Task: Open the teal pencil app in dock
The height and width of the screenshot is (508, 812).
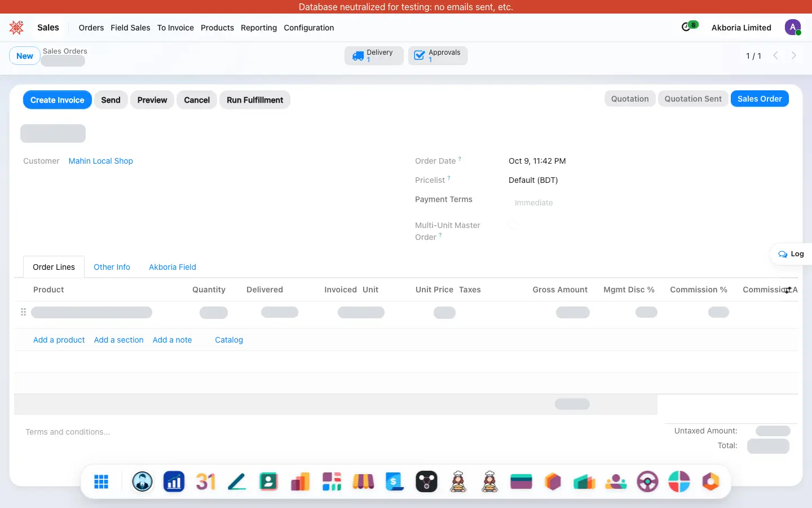Action: coord(237,481)
